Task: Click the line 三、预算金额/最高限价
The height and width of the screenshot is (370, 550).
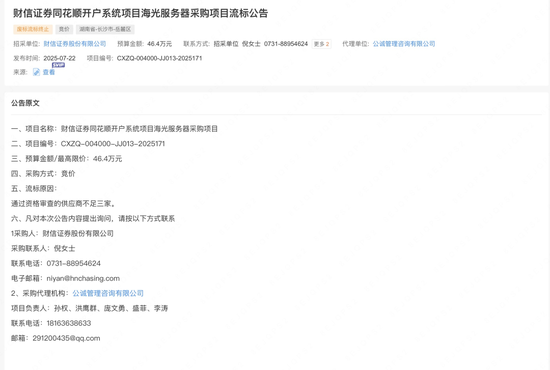Action: [67, 159]
